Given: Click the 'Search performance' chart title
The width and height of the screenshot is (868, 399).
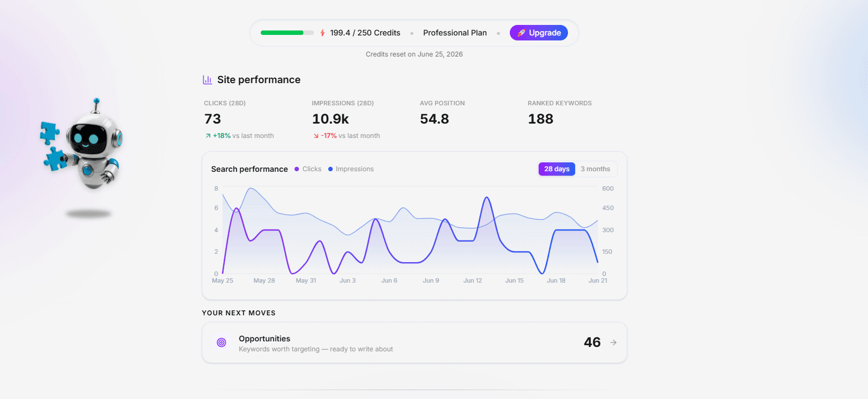Looking at the screenshot, I should tap(250, 169).
